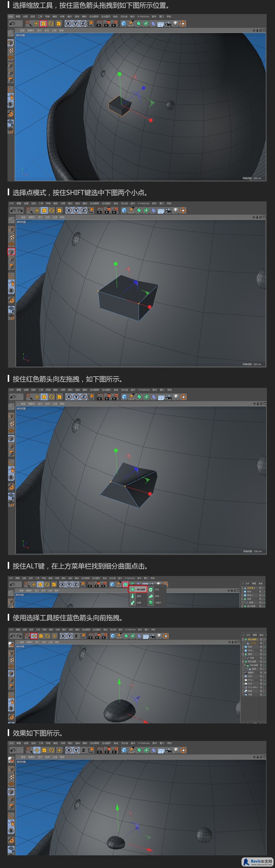This screenshot has width=275, height=868.
Task: Click Subdivision Surface toolbar icon in ALT键 screenshot
Action: click(125, 584)
